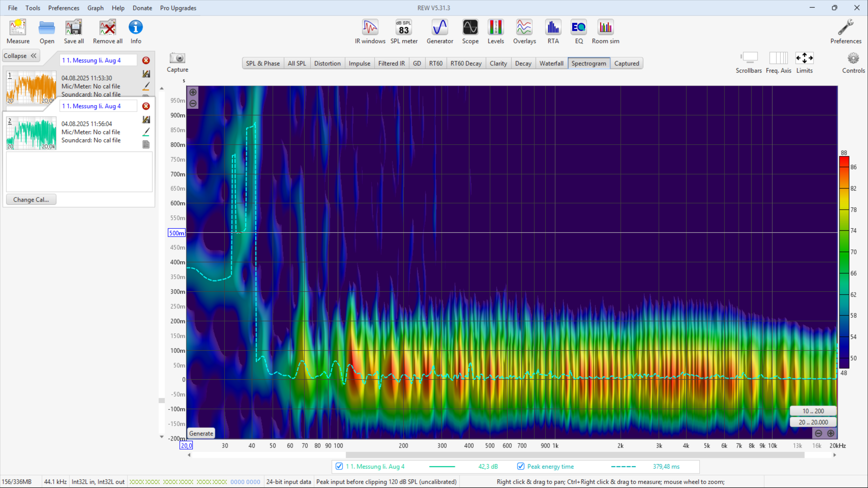Switch to the Captured tab
Screen dimensions: 868x488
(626, 63)
